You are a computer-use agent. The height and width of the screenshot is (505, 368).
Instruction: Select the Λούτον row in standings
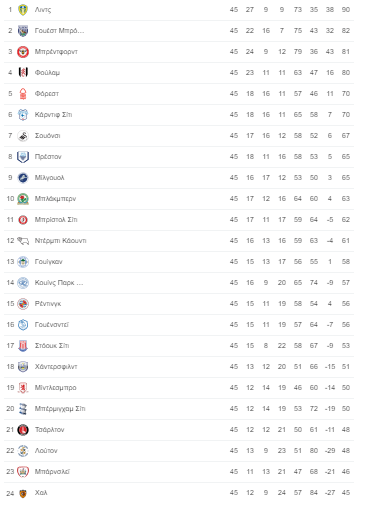click(x=179, y=451)
